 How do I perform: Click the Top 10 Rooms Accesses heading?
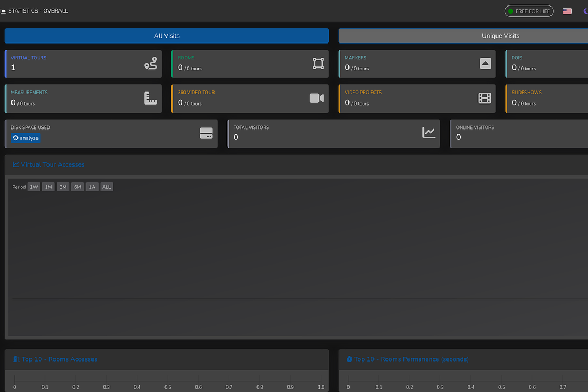(x=59, y=359)
